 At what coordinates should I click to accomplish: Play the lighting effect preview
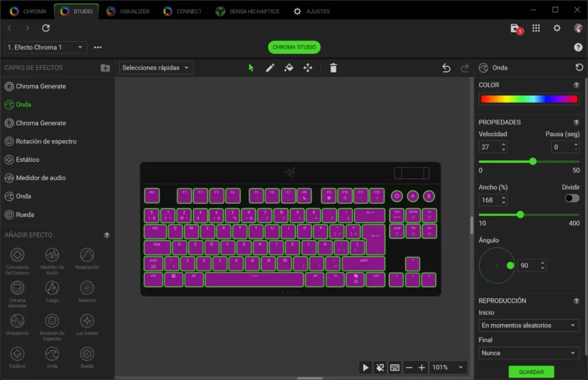pos(365,368)
